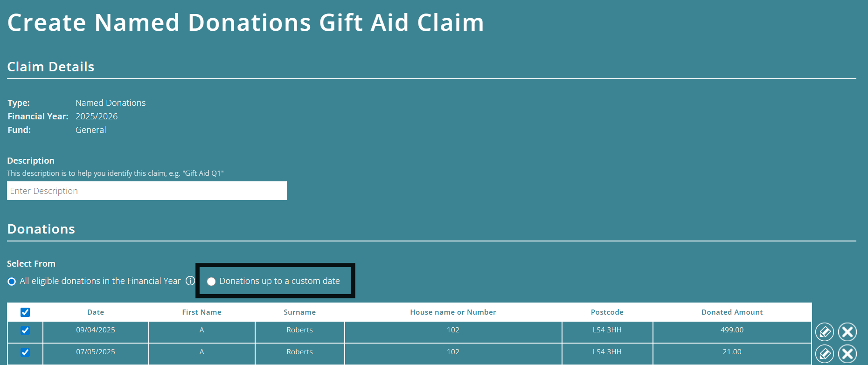Toggle the select-all checkbox in table header
Image resolution: width=868 pixels, height=365 pixels.
[25, 312]
